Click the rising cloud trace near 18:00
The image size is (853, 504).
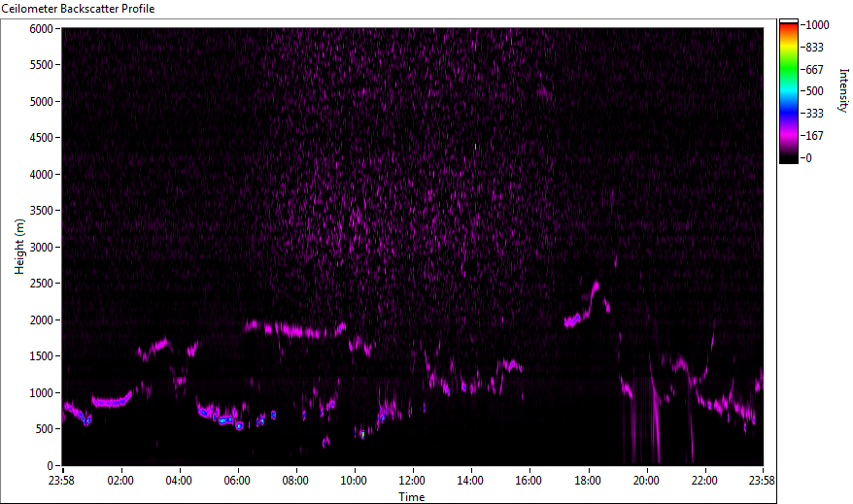[582, 305]
